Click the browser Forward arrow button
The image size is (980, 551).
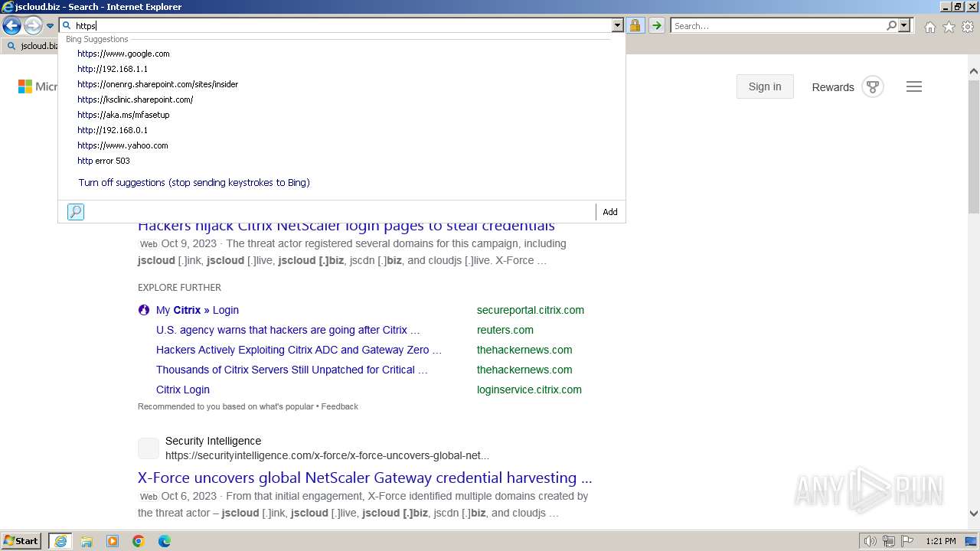(x=32, y=26)
